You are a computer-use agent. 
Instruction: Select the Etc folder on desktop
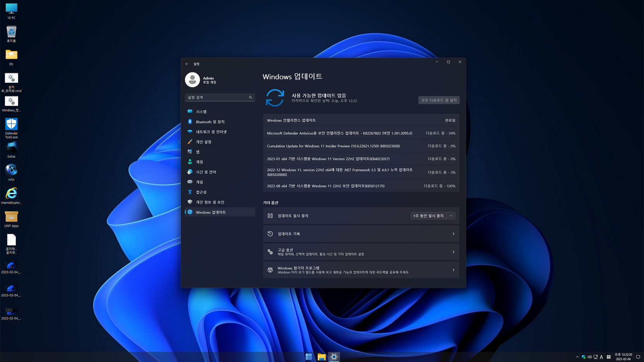click(11, 57)
